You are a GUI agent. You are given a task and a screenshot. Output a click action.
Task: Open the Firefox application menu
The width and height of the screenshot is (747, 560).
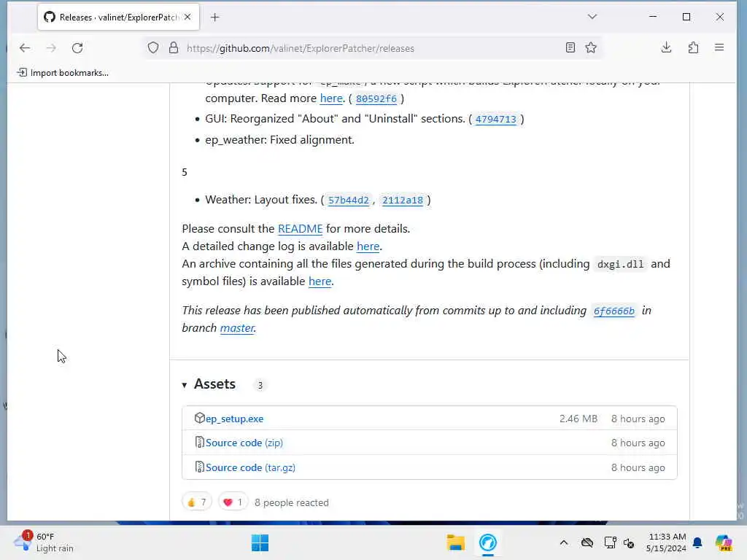[x=719, y=47]
